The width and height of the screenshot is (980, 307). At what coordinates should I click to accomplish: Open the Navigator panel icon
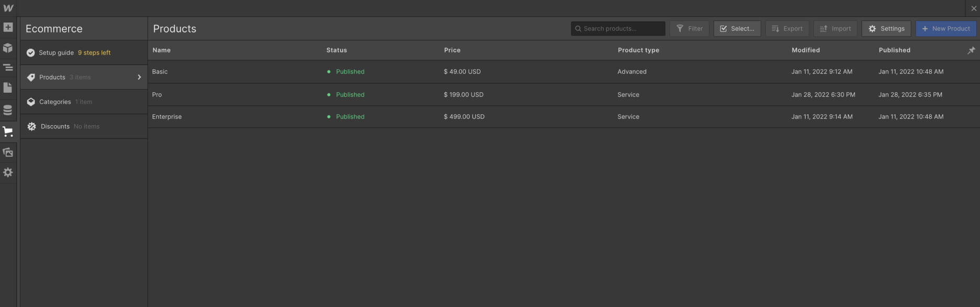(x=8, y=68)
